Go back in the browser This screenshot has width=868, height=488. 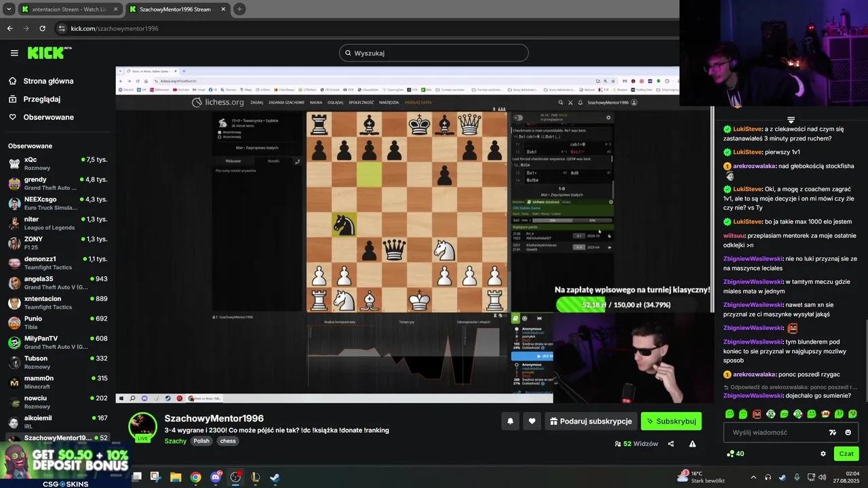9,28
